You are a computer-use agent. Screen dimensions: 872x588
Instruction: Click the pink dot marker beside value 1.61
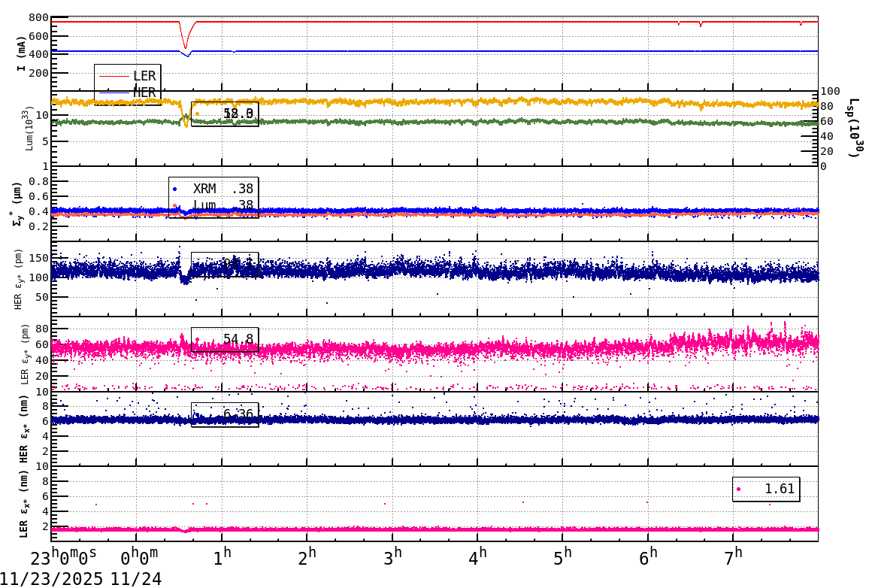[x=740, y=489]
